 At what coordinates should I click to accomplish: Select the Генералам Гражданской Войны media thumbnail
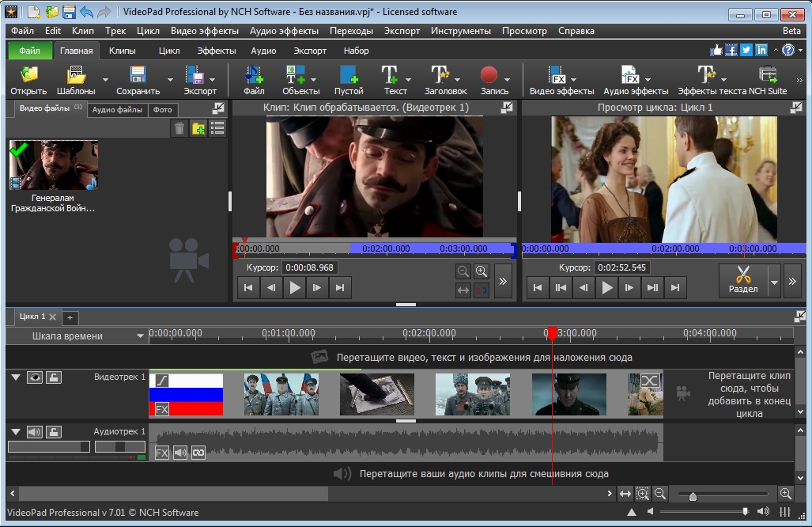pos(53,166)
